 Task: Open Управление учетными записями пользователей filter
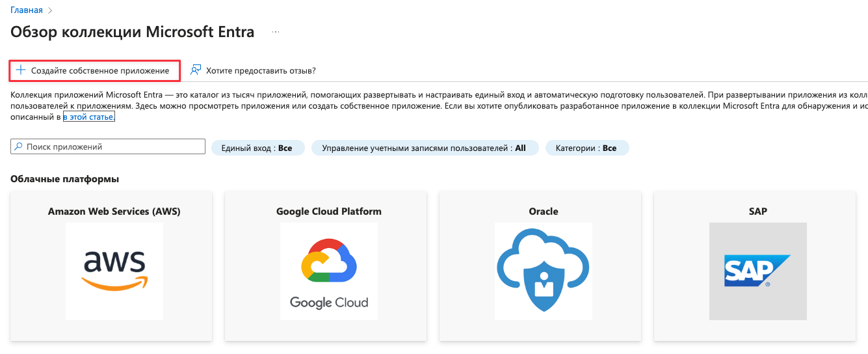pyautogui.click(x=425, y=148)
